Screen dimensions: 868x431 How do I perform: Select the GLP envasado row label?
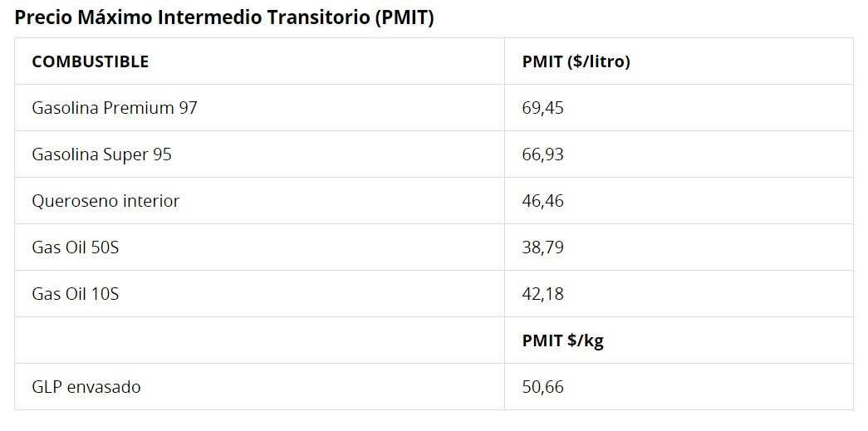coord(86,387)
